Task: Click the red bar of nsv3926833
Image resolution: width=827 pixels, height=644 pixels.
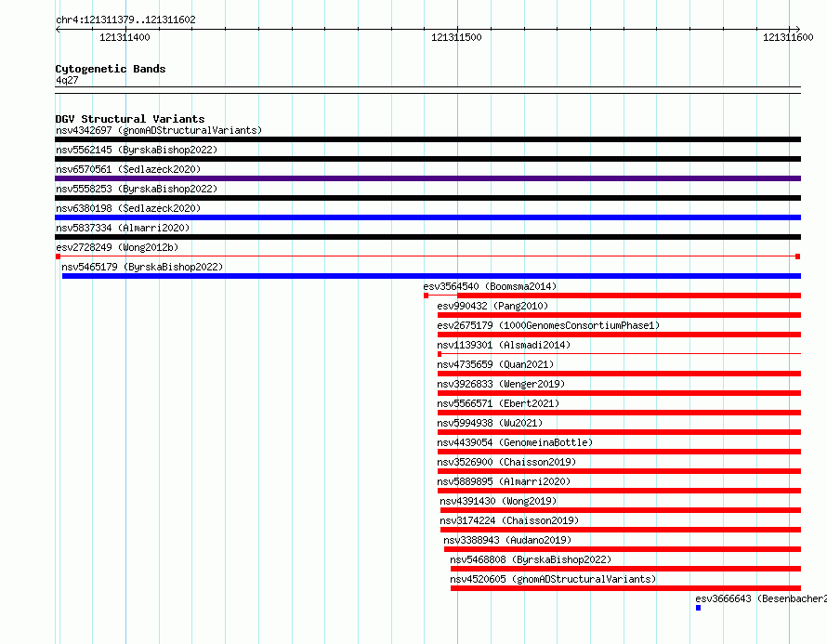Action: 619,393
